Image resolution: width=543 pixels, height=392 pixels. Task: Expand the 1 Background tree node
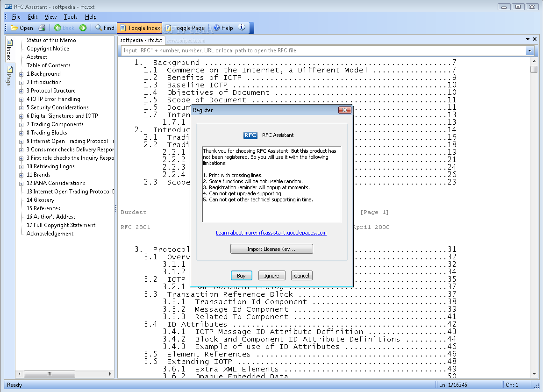tap(21, 74)
